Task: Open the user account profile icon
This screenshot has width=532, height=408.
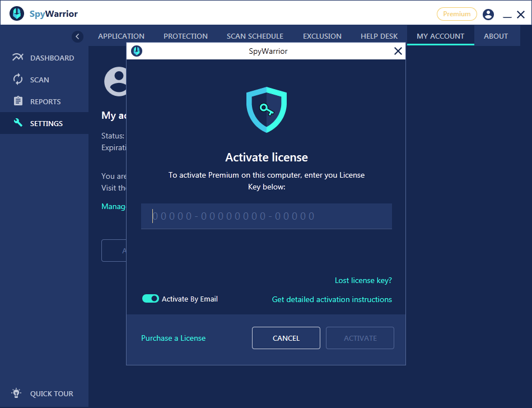Action: (x=488, y=15)
